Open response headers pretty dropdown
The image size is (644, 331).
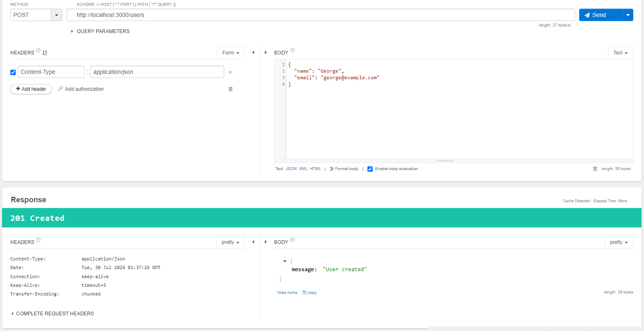point(230,242)
